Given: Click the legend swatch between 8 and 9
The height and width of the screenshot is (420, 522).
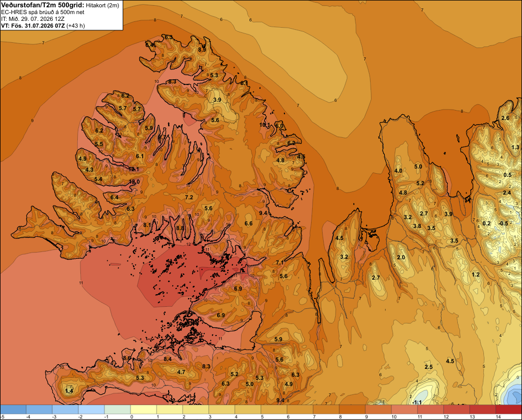Looking at the screenshot, I should coord(352,409).
